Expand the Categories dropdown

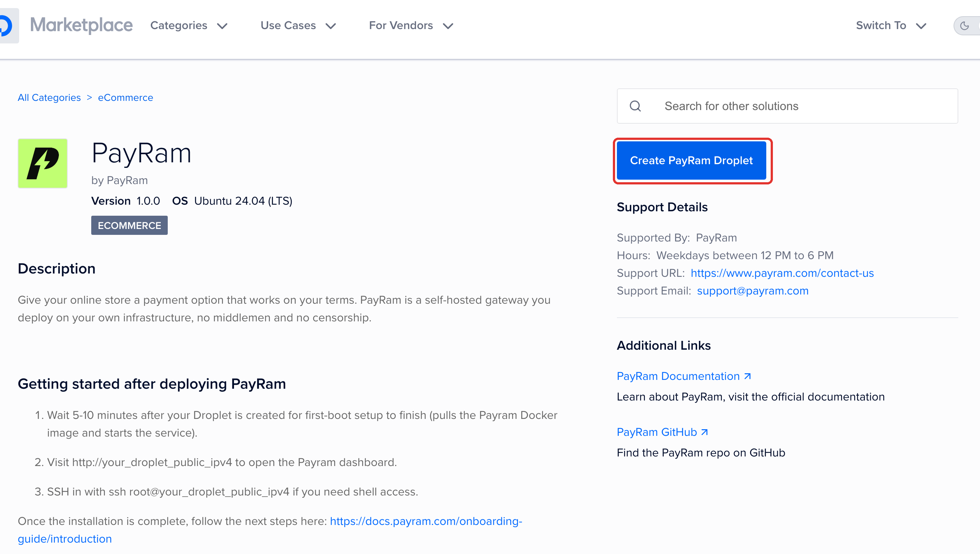(x=189, y=25)
